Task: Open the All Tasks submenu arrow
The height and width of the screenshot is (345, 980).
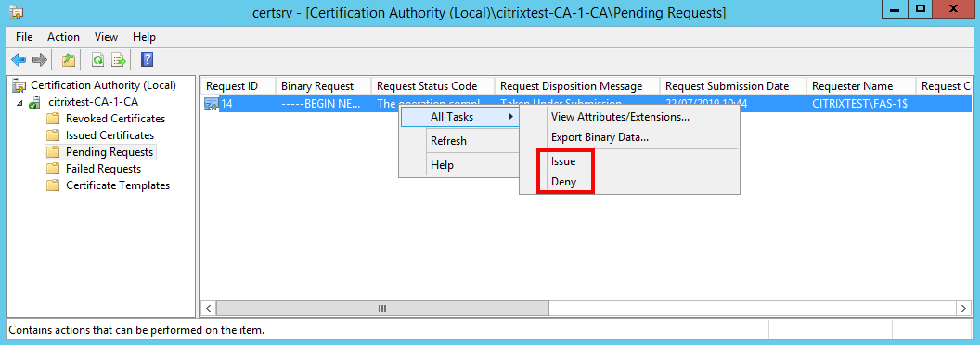Action: tap(512, 117)
